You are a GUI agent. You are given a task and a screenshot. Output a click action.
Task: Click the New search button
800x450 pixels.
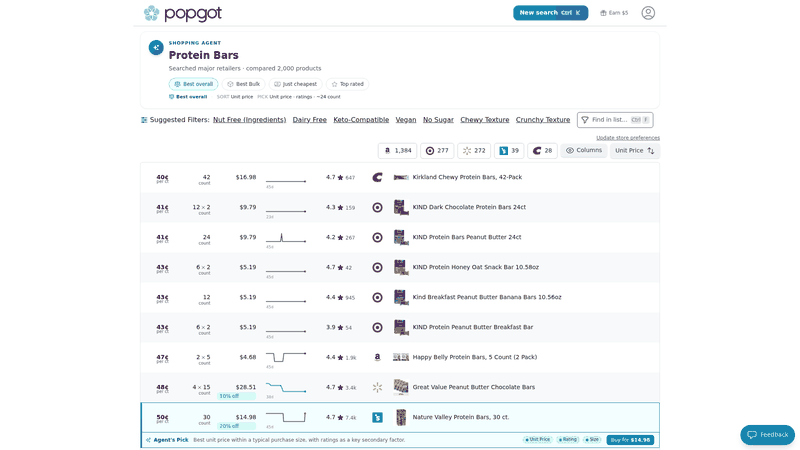click(551, 13)
